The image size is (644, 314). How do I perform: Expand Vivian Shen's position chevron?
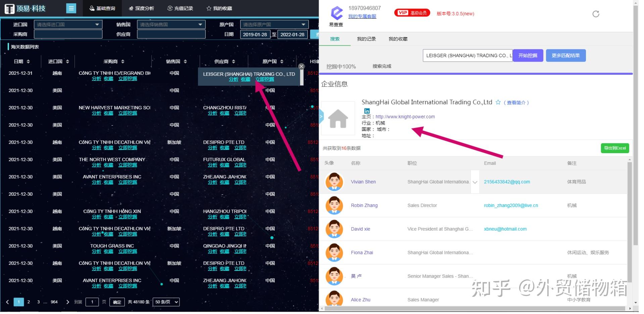point(475,182)
